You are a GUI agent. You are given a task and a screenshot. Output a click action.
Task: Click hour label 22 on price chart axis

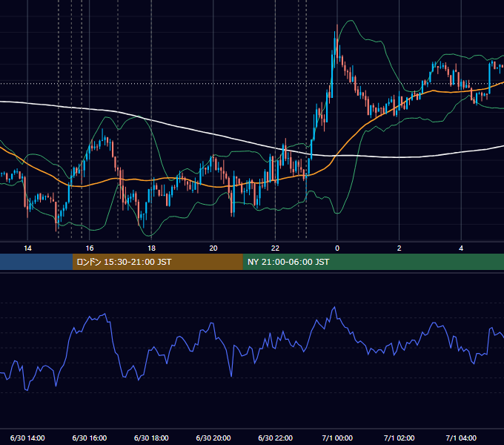coord(275,248)
